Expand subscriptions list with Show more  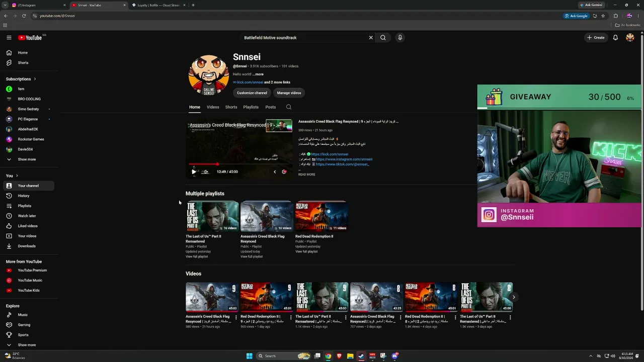coord(29,159)
